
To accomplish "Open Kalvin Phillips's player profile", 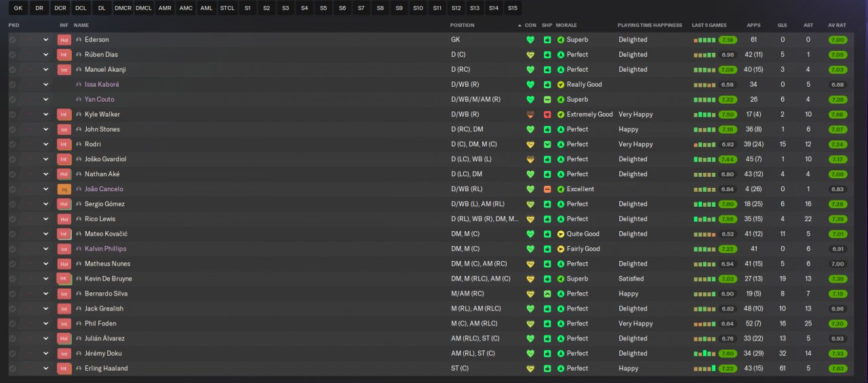I will coord(105,249).
